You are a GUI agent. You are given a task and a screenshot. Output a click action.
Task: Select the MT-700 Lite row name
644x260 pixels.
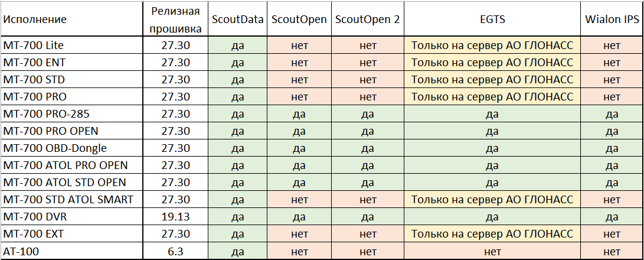[x=32, y=45]
